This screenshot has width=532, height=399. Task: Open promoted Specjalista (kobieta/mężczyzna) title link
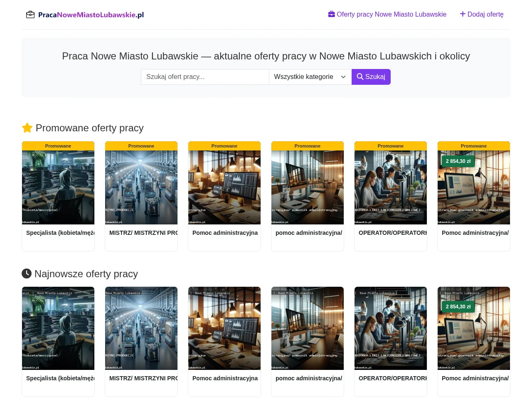tap(60, 233)
